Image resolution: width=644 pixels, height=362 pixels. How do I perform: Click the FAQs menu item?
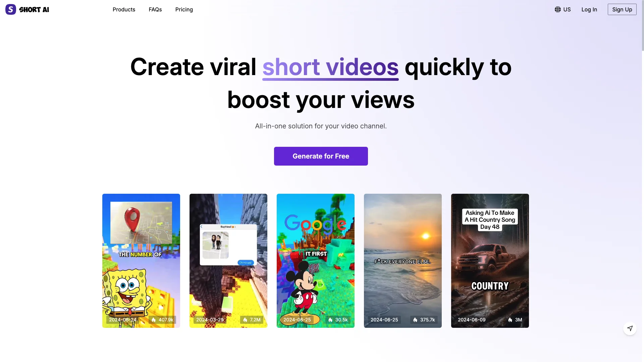pyautogui.click(x=155, y=9)
